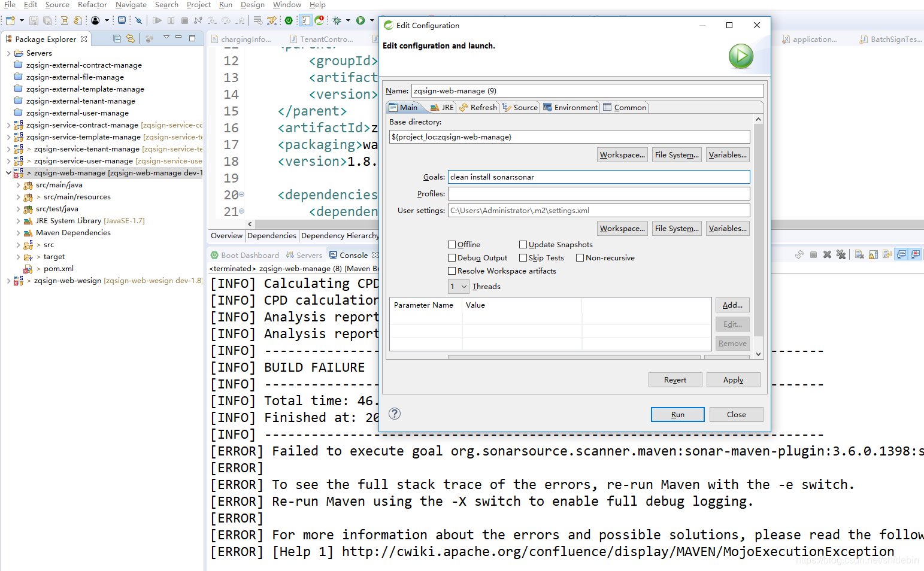This screenshot has height=571, width=924.
Task: Click the green Spring Boot power icon in the toolbar
Action: pyautogui.click(x=289, y=20)
